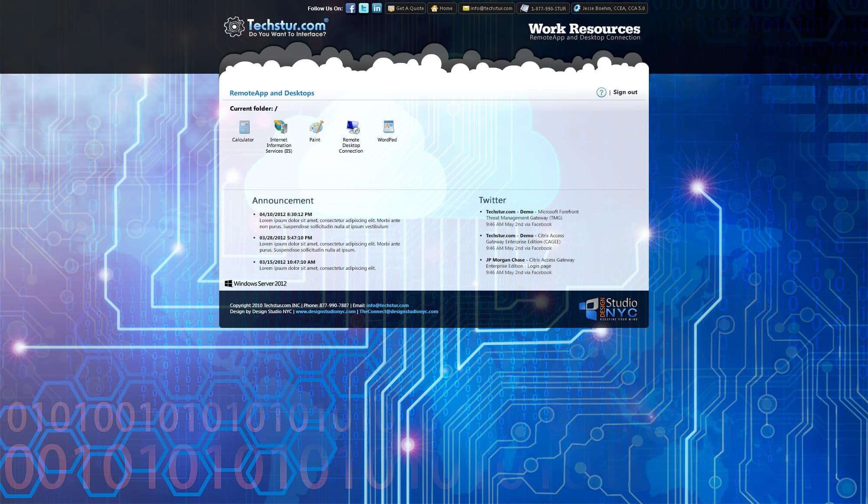868x504 pixels.
Task: Open the JP Morgan Chase tweet
Action: pos(530,266)
